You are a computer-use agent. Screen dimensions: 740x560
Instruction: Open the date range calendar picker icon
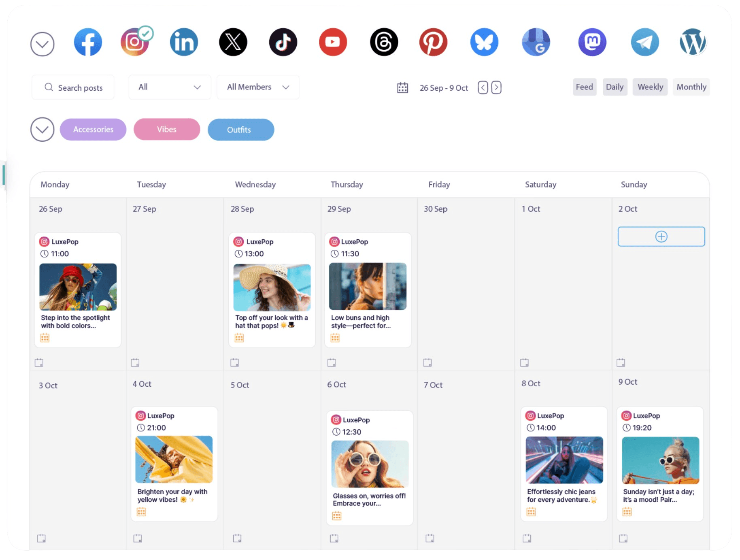coord(402,88)
